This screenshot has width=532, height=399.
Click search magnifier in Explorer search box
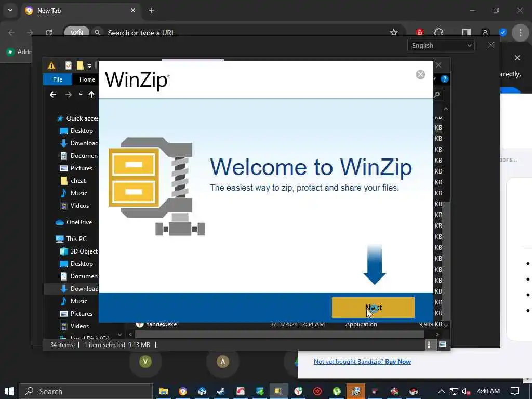pyautogui.click(x=437, y=95)
